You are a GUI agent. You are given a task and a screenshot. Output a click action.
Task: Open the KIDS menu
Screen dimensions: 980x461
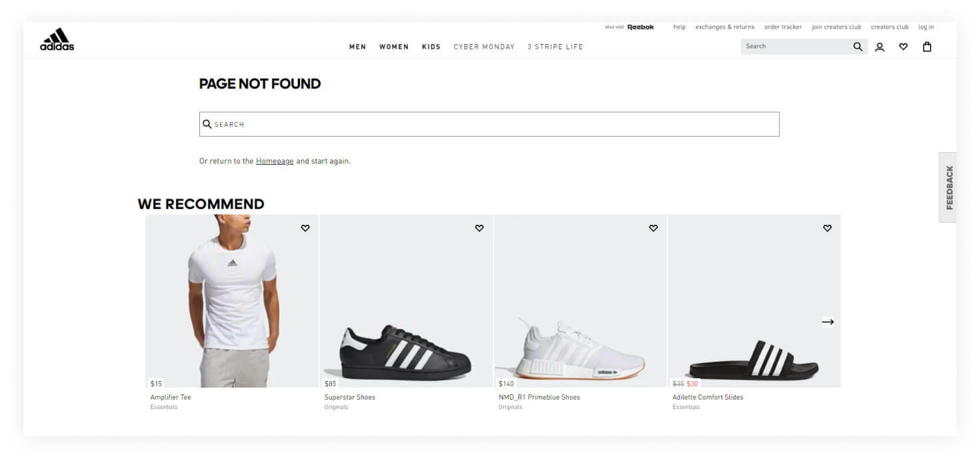coord(431,47)
